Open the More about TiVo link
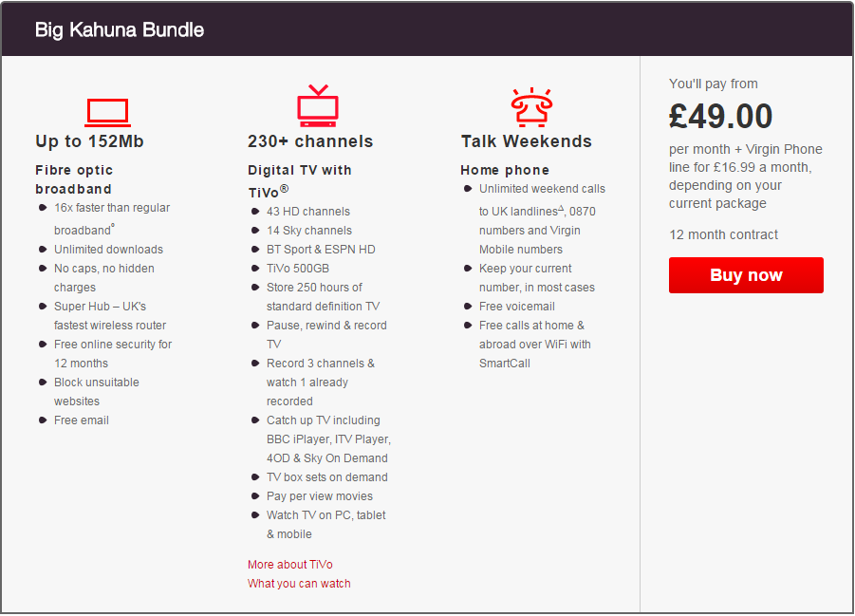The height and width of the screenshot is (616, 855). (x=290, y=564)
